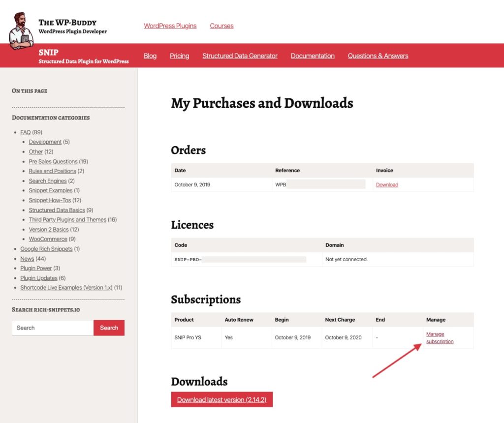Open Structured Data Basics category
504x423 pixels.
click(57, 210)
